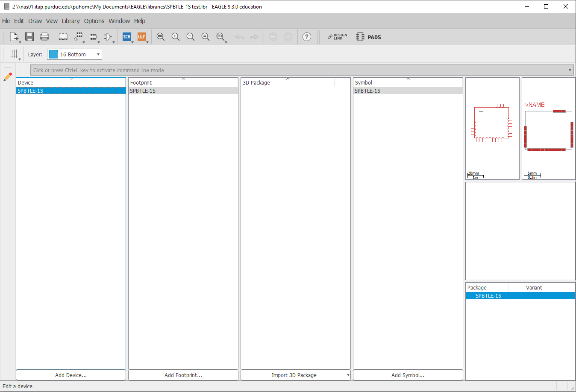Click the Redo arrow icon
Viewport: 576px width, 392px height.
point(254,37)
